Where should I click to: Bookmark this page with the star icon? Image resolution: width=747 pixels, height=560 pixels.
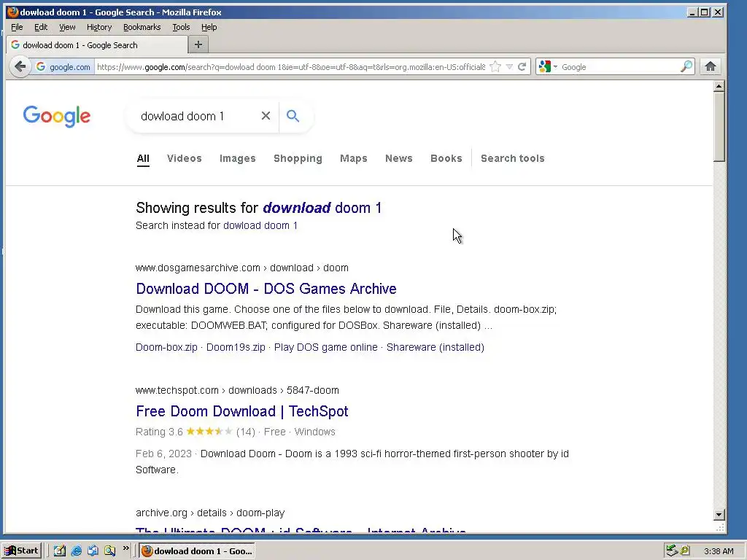[x=495, y=66]
